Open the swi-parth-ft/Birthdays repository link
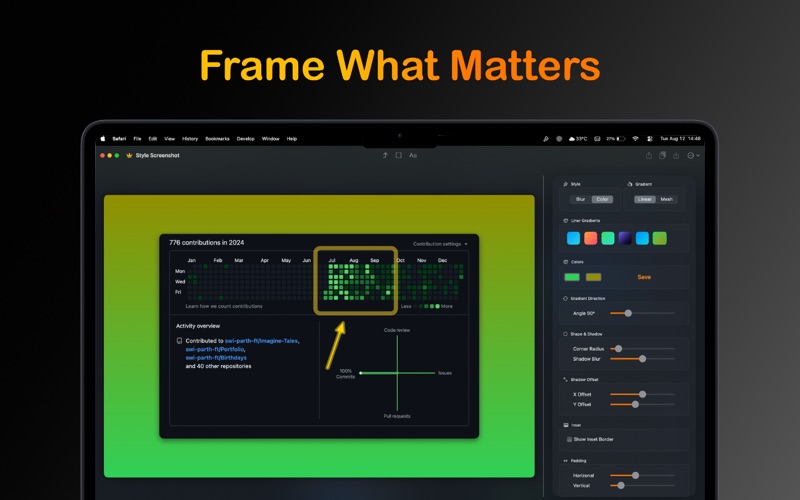This screenshot has width=800, height=500. [216, 358]
